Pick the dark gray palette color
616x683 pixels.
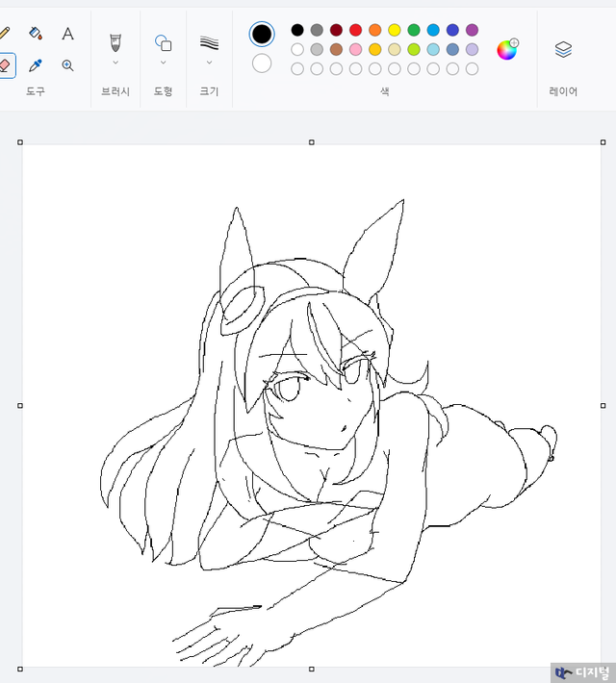[317, 30]
